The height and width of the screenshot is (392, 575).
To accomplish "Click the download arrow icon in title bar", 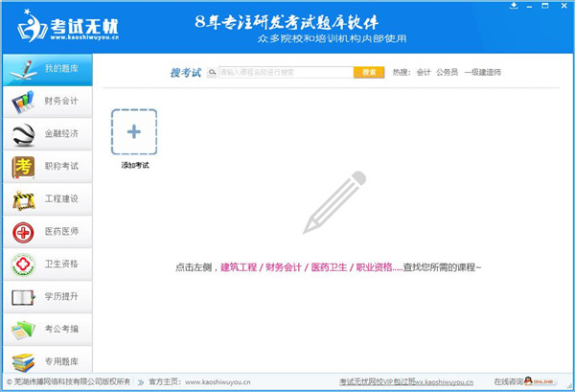I will tap(514, 6).
